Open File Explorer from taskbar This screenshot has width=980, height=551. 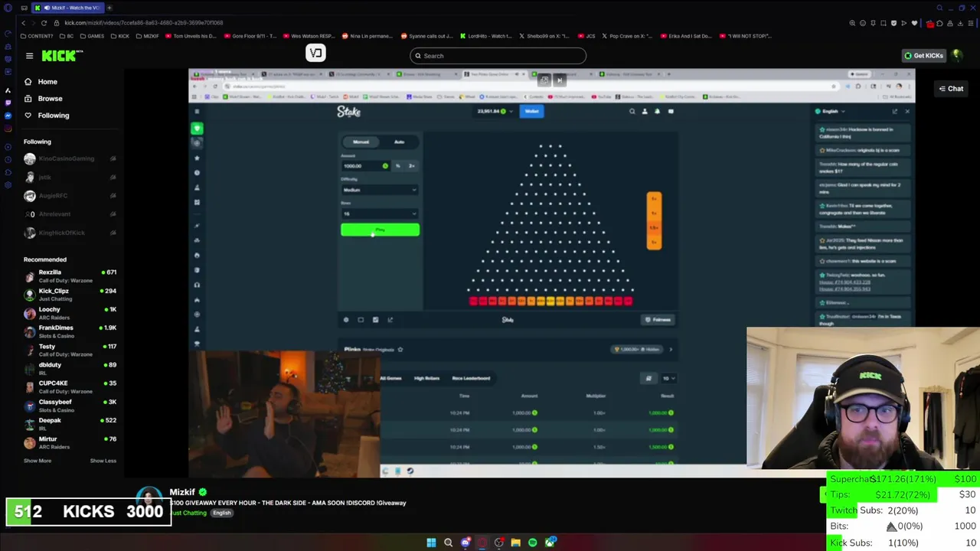(515, 543)
